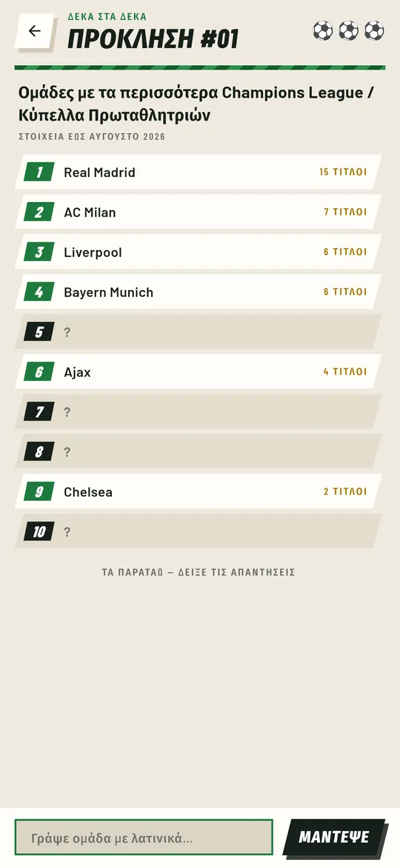The width and height of the screenshot is (400, 868).
Task: Go back with the arrow button
Action: point(34,30)
